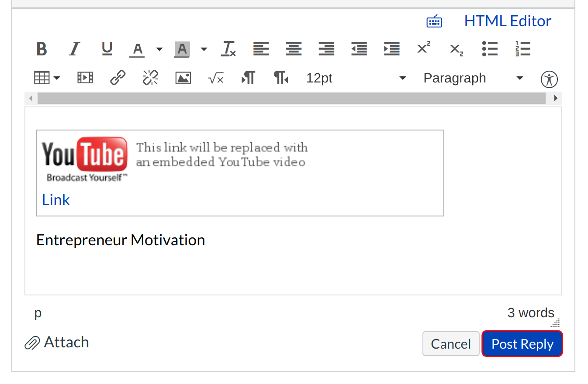Toggle numbered list formatting
Image resolution: width=588 pixels, height=384 pixels.
[522, 49]
